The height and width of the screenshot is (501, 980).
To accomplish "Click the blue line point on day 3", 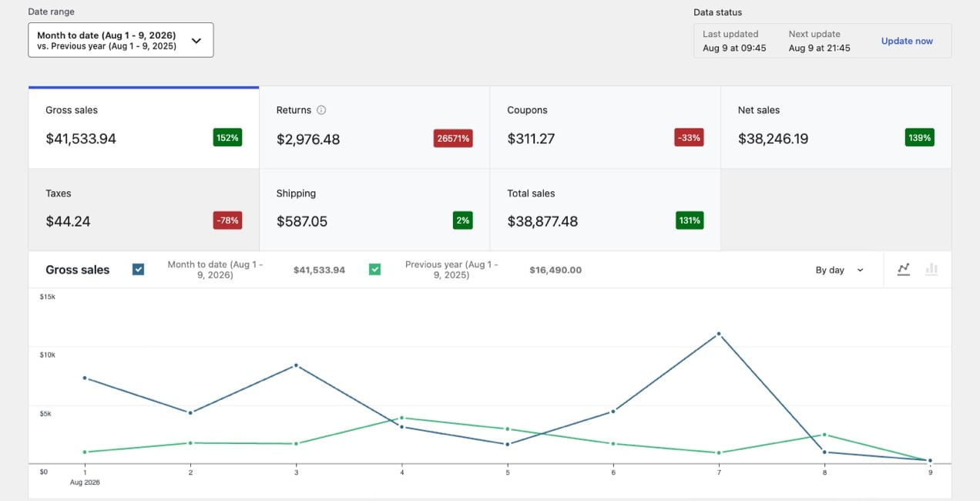I will tap(296, 365).
